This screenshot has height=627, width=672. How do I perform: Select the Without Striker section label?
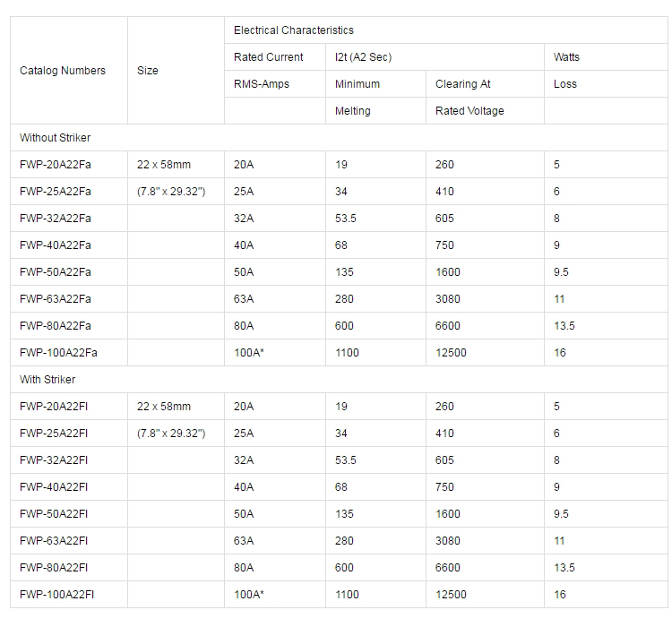56,138
